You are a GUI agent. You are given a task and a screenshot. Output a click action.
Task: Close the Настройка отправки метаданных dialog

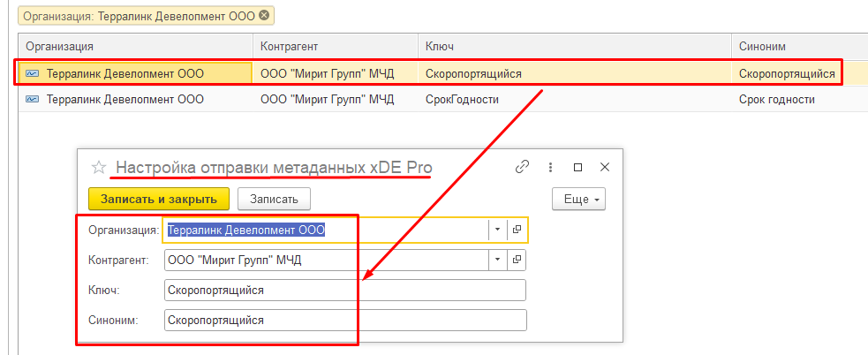(605, 167)
